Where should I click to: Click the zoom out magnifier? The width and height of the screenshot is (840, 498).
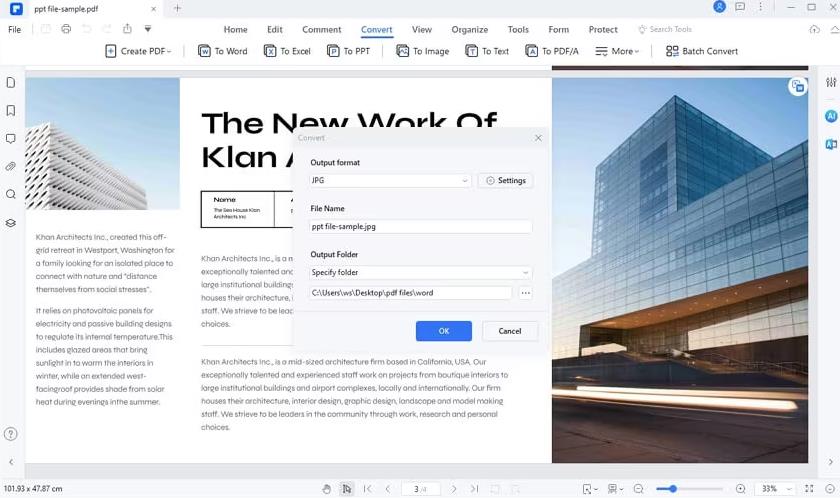pyautogui.click(x=639, y=489)
